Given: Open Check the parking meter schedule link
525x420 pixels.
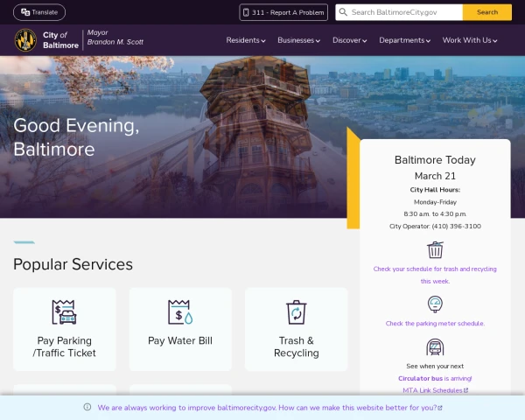Looking at the screenshot, I should (435, 324).
